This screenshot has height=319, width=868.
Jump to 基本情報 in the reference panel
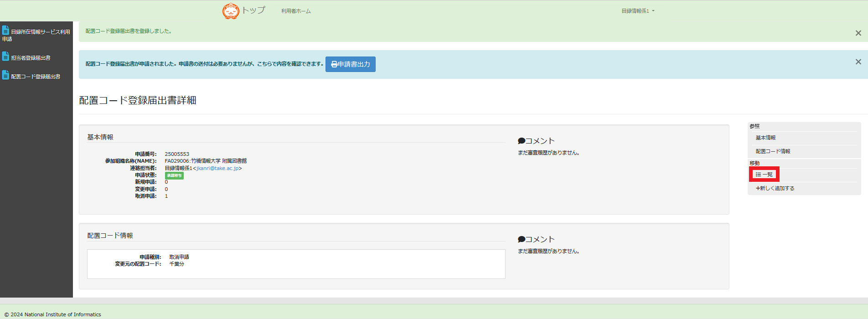coord(765,138)
